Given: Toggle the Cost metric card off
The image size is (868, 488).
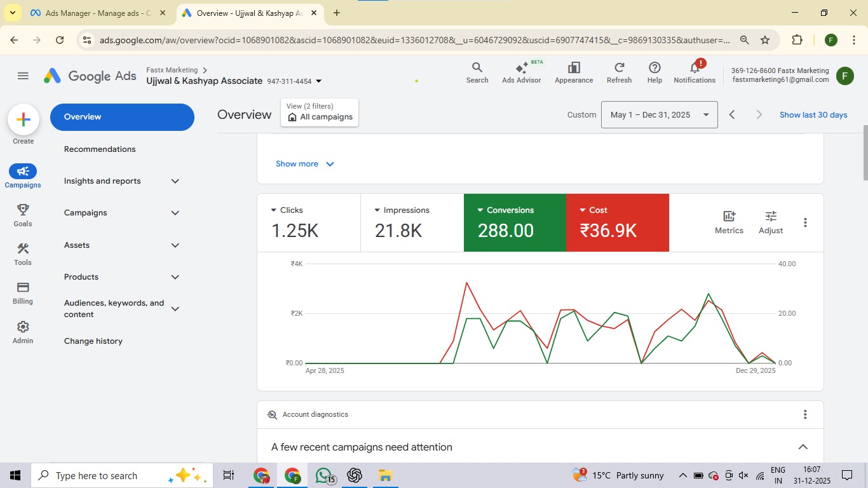Looking at the screenshot, I should tap(617, 222).
